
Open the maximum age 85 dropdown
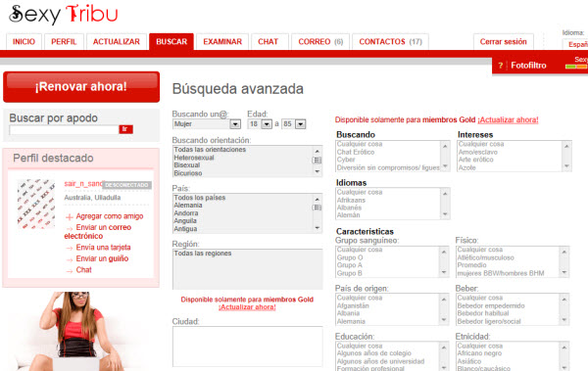(301, 124)
